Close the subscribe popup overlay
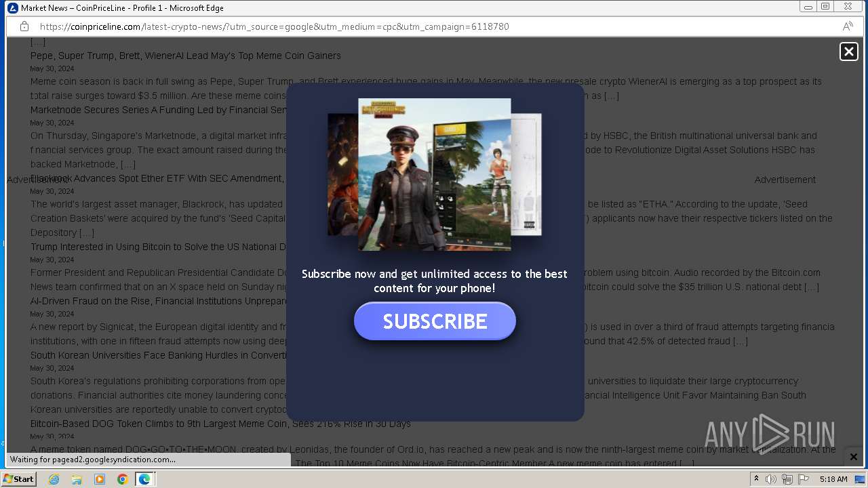This screenshot has width=868, height=488. (x=849, y=52)
